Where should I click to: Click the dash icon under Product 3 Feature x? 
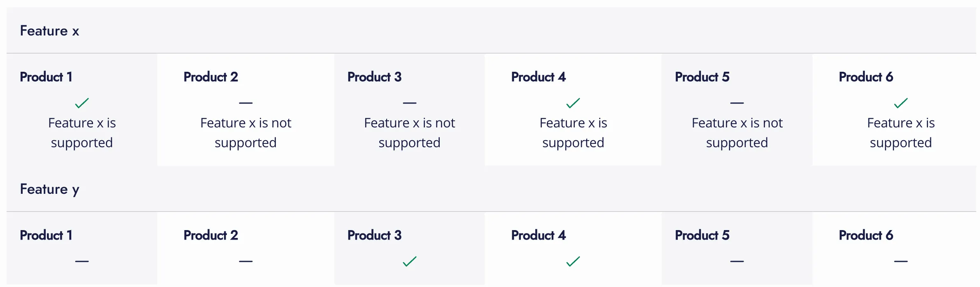[409, 103]
